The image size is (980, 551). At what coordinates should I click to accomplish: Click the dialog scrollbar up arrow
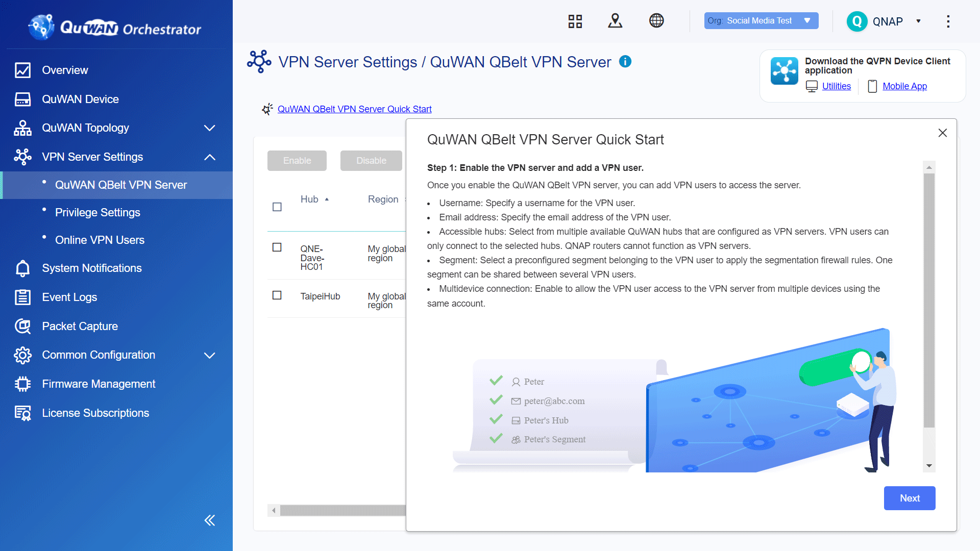(929, 167)
